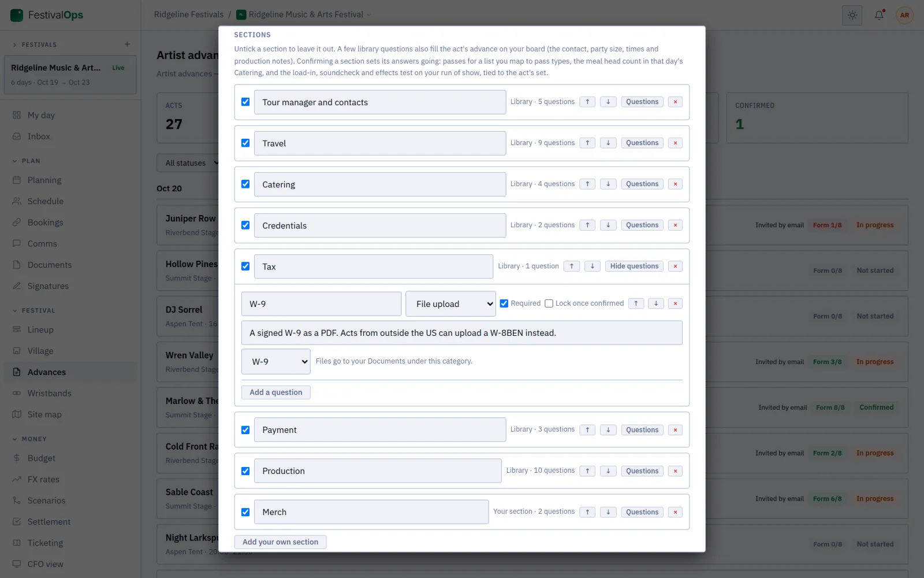This screenshot has width=924, height=578.
Task: Move Production section down
Action: tap(608, 470)
